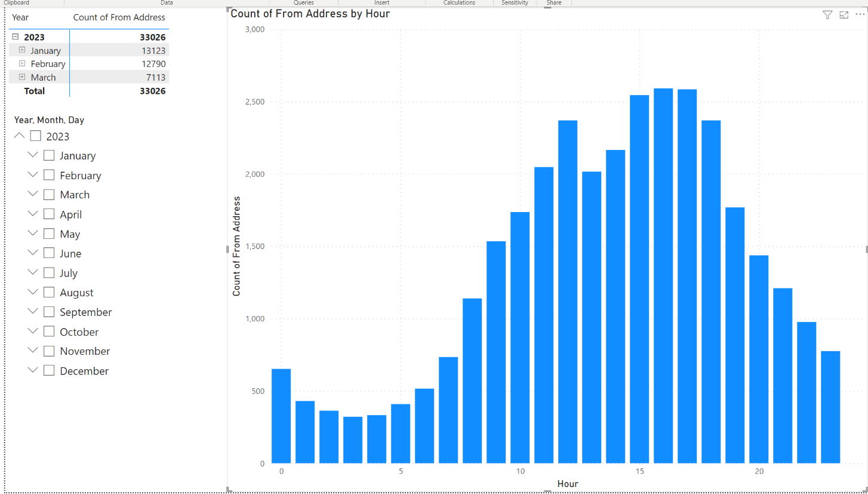Select the chart bar for hour 0

pyautogui.click(x=281, y=416)
